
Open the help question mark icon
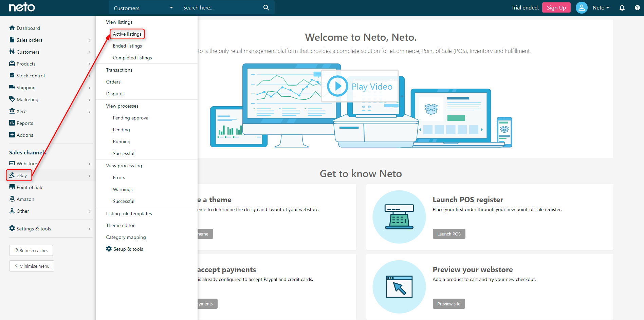[x=637, y=8]
